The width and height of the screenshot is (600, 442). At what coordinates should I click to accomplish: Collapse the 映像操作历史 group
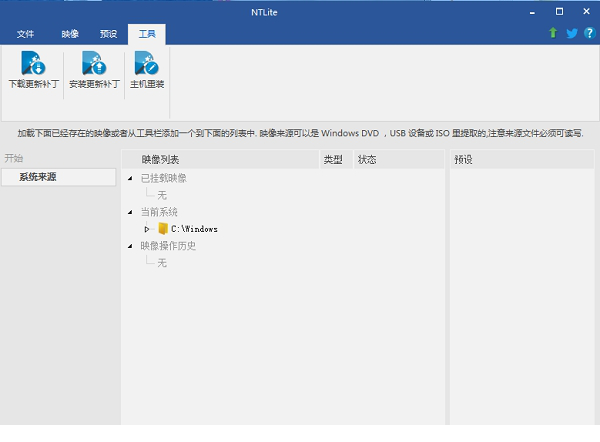click(x=130, y=246)
